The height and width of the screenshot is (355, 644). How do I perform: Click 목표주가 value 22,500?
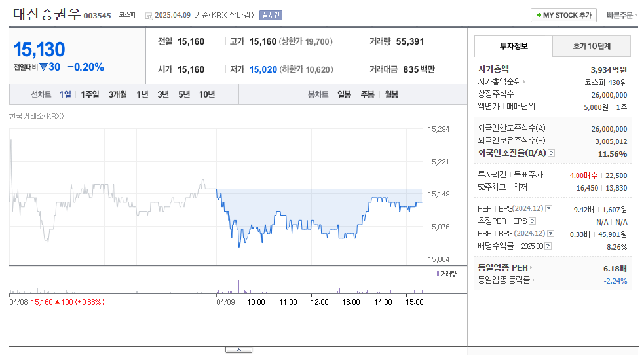coord(616,176)
